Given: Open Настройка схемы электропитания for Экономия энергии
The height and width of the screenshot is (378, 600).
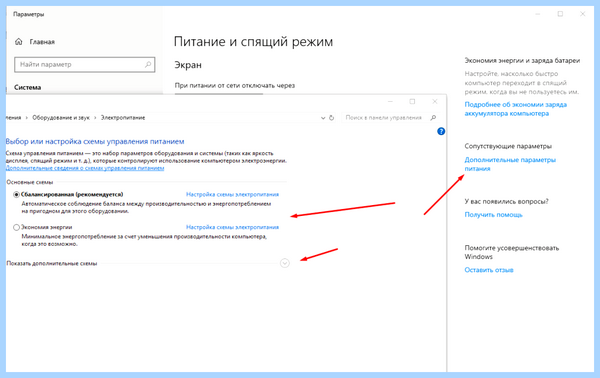Looking at the screenshot, I should pyautogui.click(x=232, y=227).
